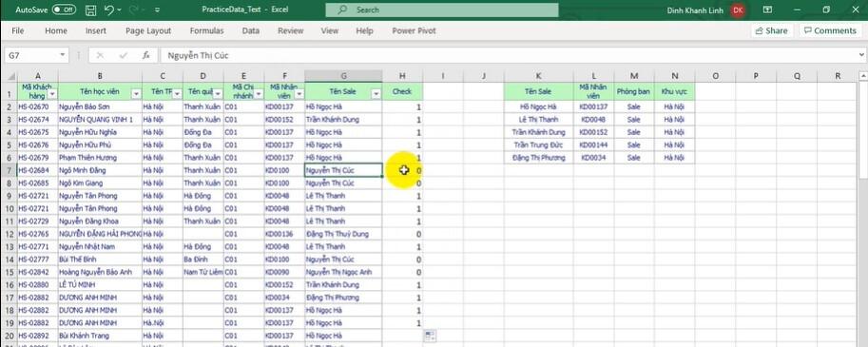Select column G header
Screen dimensions: 868x347
point(343,76)
